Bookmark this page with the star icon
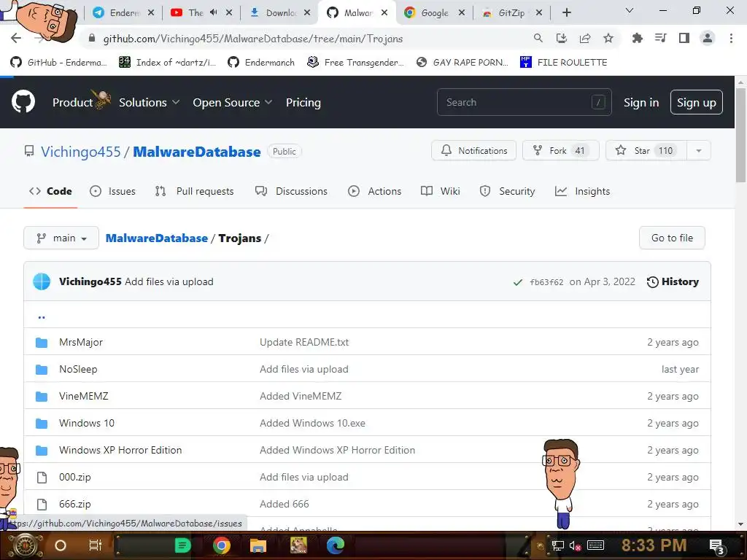747x560 pixels. point(608,39)
